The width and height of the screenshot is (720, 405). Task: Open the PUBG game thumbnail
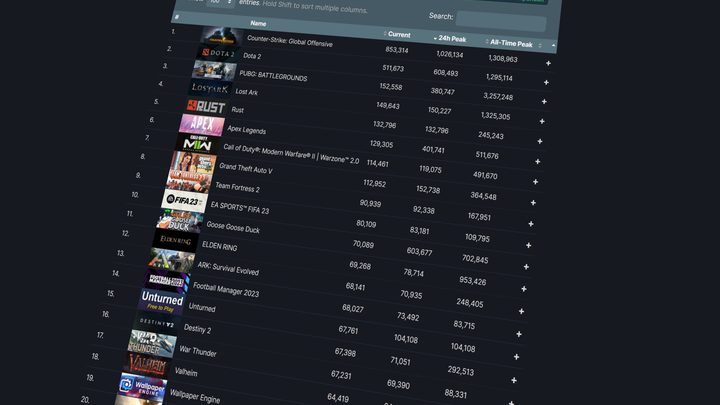pos(214,71)
